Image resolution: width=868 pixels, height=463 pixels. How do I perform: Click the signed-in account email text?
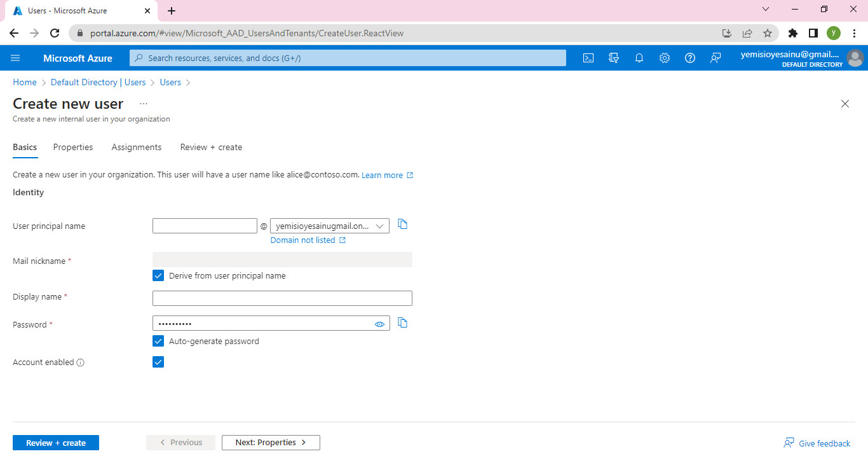(790, 55)
